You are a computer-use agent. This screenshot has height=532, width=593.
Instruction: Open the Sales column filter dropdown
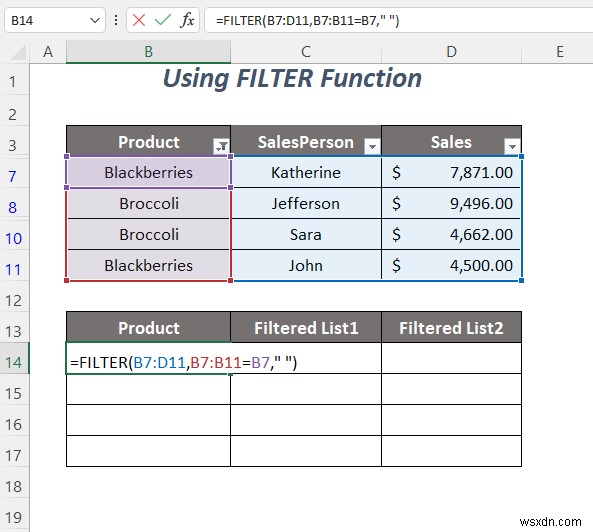[512, 146]
